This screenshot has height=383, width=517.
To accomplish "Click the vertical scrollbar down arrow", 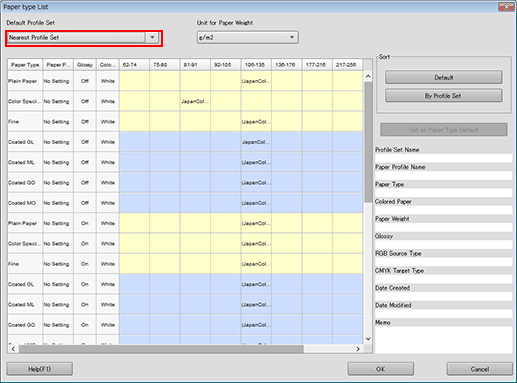I will (368, 339).
